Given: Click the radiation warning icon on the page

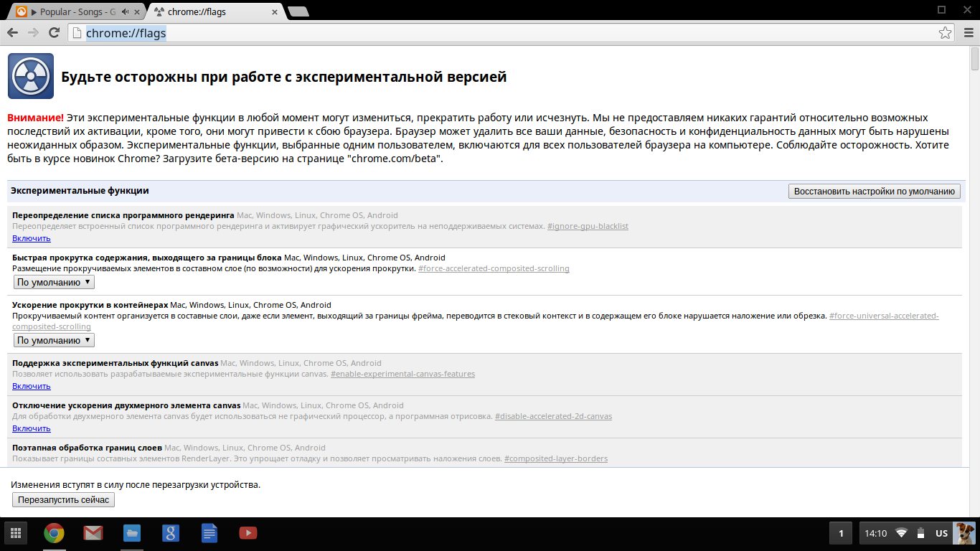Looking at the screenshot, I should pyautogui.click(x=31, y=76).
